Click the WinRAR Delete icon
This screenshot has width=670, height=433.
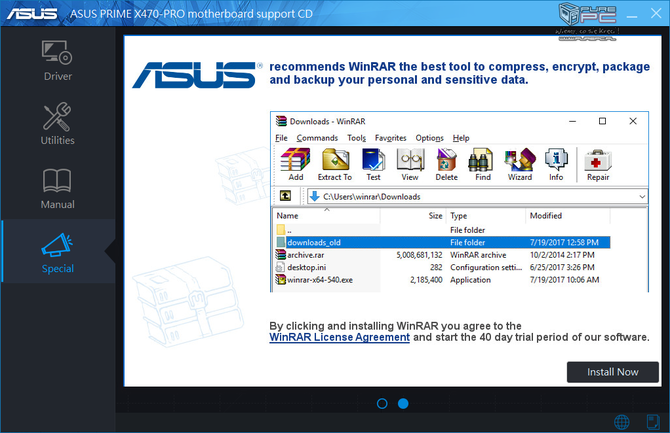pos(447,165)
